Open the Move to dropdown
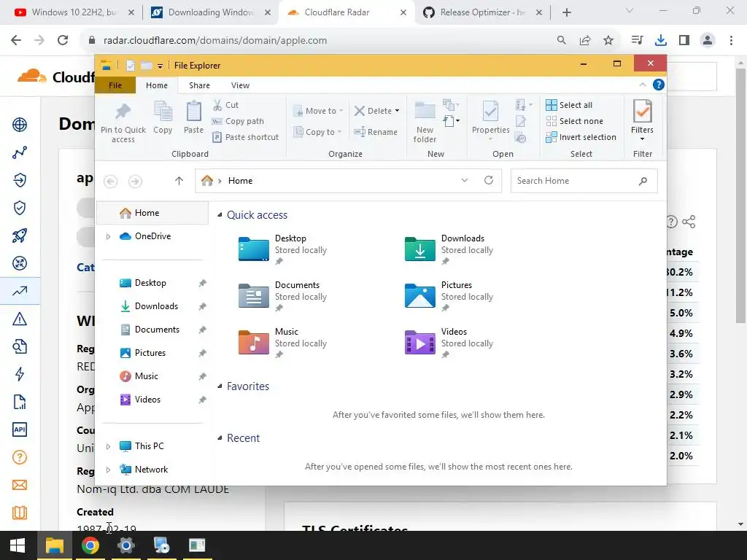 click(318, 111)
